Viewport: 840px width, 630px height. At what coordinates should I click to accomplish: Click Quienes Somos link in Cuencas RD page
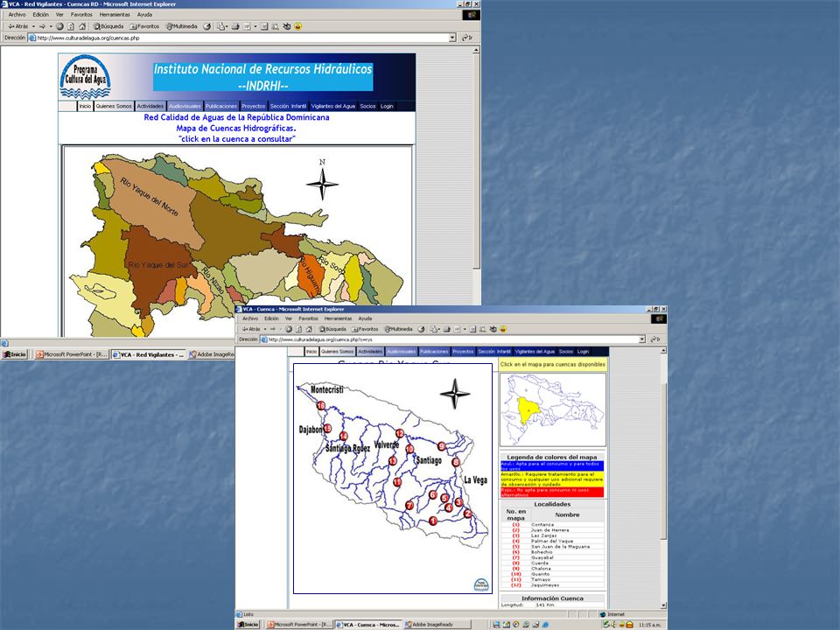(114, 106)
